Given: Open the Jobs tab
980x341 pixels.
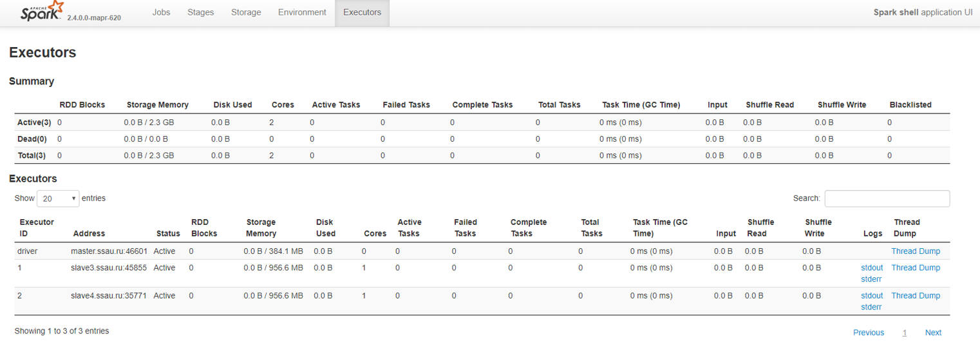Looking at the screenshot, I should tap(161, 12).
